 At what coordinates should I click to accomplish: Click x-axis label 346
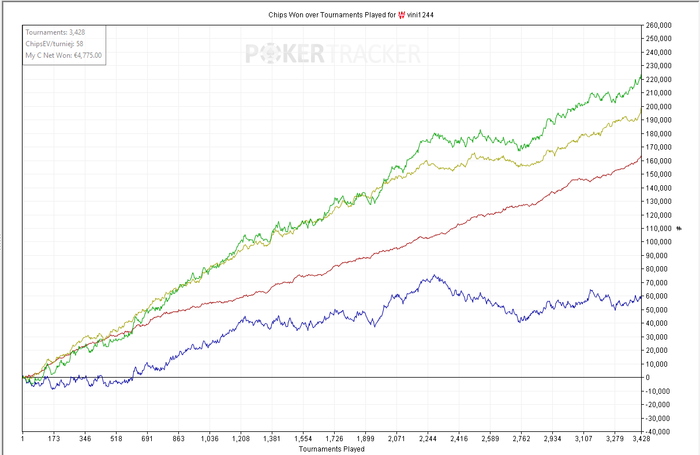point(85,439)
